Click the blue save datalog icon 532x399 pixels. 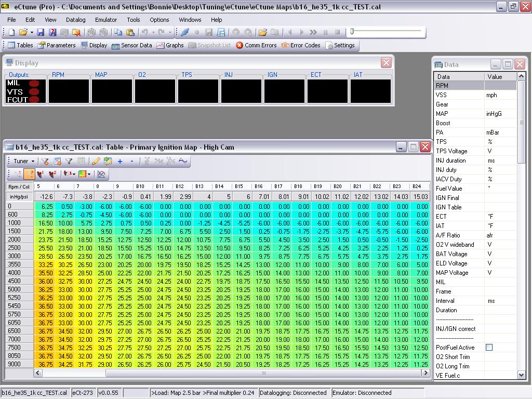click(x=221, y=32)
